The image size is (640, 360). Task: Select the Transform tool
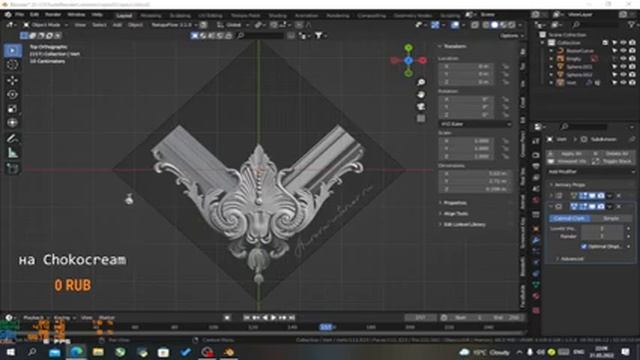pyautogui.click(x=13, y=123)
